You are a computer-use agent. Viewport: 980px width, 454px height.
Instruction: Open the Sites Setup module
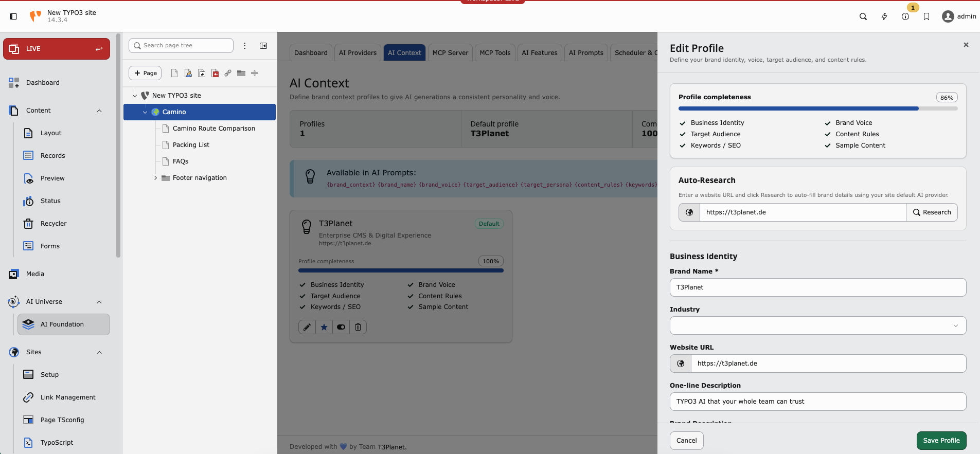point(64,375)
